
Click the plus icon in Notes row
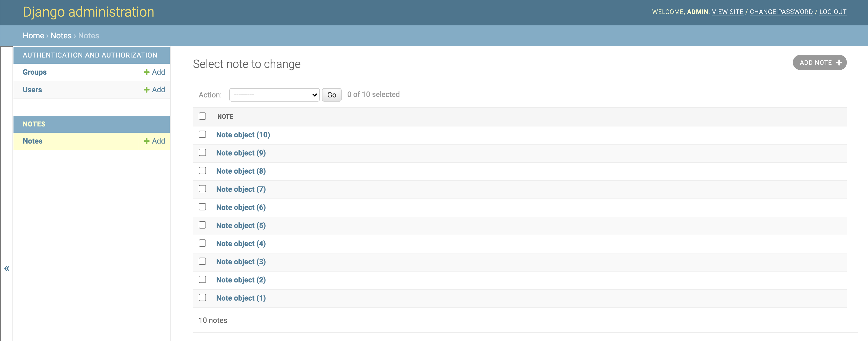(146, 141)
